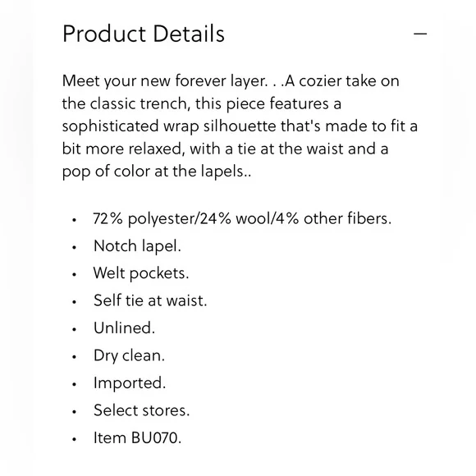Click the Select stores text
This screenshot has height=476, width=476.
(141, 410)
